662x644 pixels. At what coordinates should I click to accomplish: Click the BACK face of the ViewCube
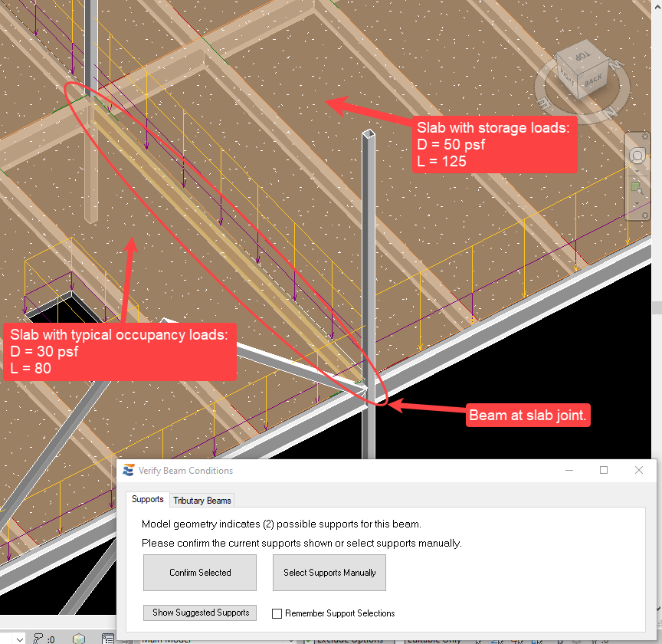click(x=593, y=81)
